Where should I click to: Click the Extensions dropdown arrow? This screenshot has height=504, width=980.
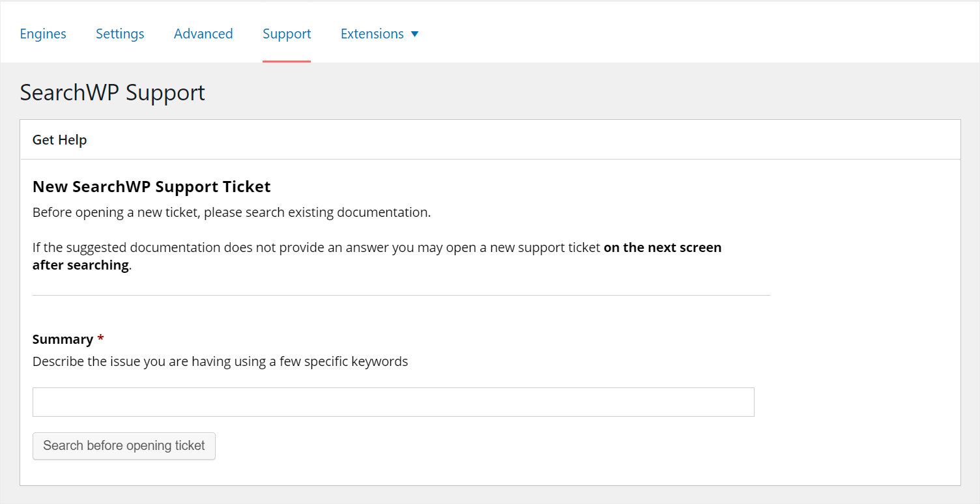tap(416, 34)
